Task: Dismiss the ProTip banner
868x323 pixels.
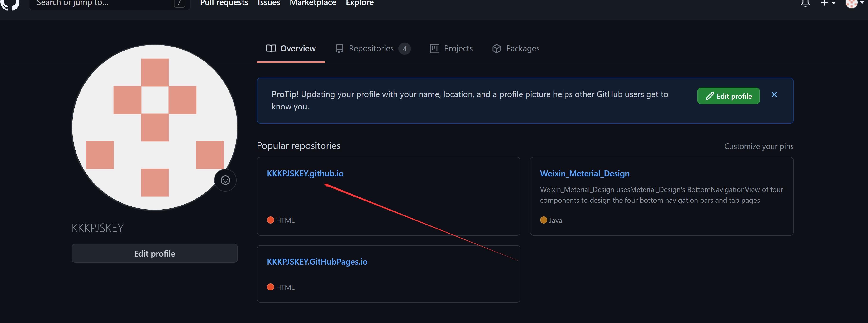Action: (x=774, y=95)
